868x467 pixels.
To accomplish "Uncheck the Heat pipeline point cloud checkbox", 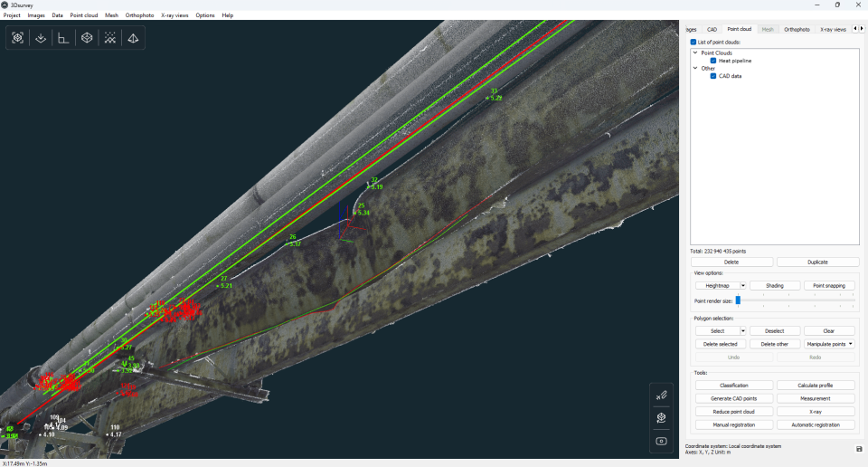I will click(x=713, y=61).
